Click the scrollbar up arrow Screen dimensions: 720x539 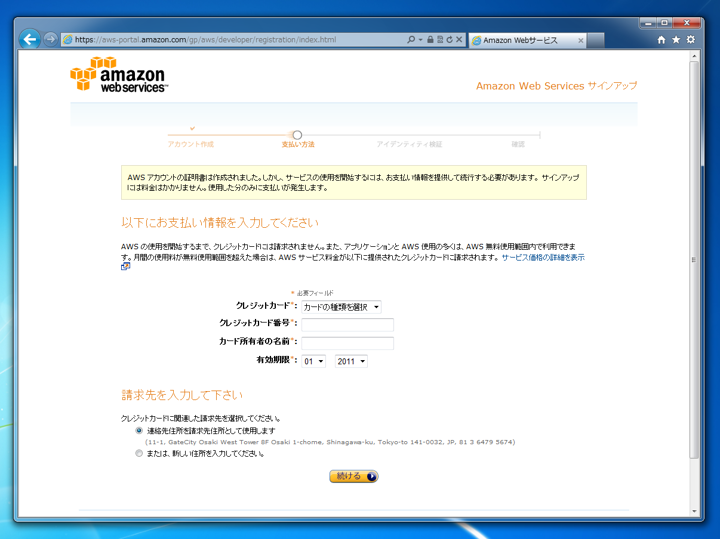click(x=694, y=56)
